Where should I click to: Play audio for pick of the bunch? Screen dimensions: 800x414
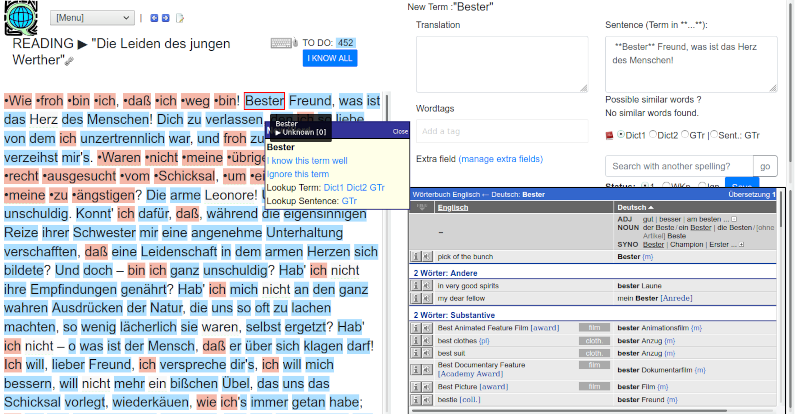click(x=427, y=256)
